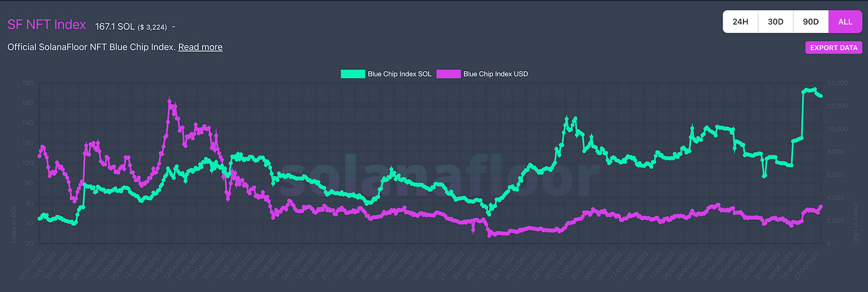
Task: Select the ALL time range tab
Action: tap(845, 22)
